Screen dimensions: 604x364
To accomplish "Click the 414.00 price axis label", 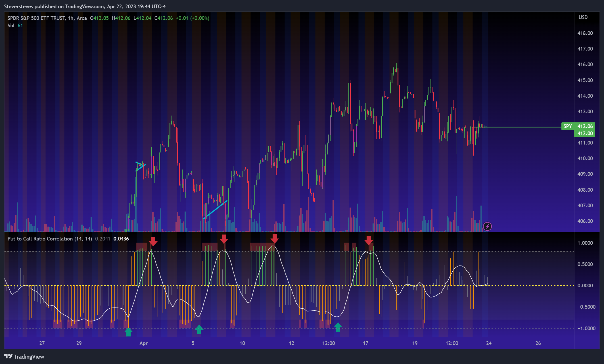I will [585, 96].
